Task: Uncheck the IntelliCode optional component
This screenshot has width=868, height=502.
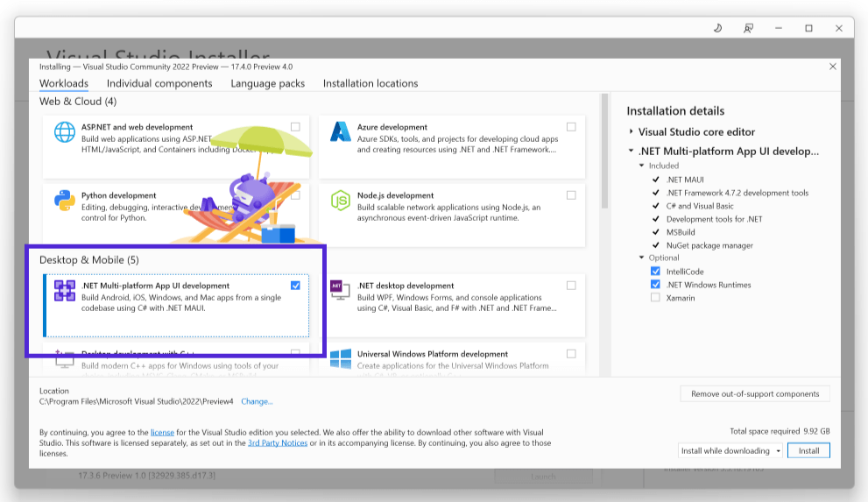Action: [655, 272]
